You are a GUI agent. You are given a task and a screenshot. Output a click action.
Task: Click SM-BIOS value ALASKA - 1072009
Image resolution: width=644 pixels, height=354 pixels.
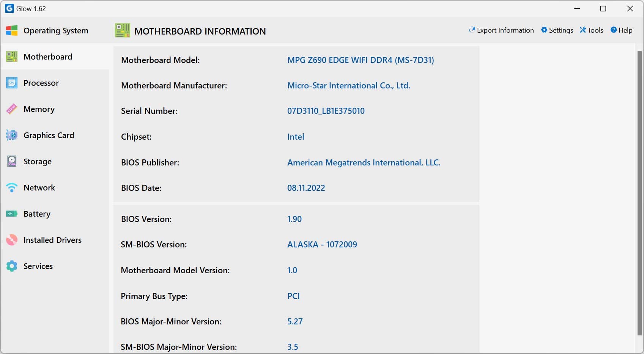point(322,244)
